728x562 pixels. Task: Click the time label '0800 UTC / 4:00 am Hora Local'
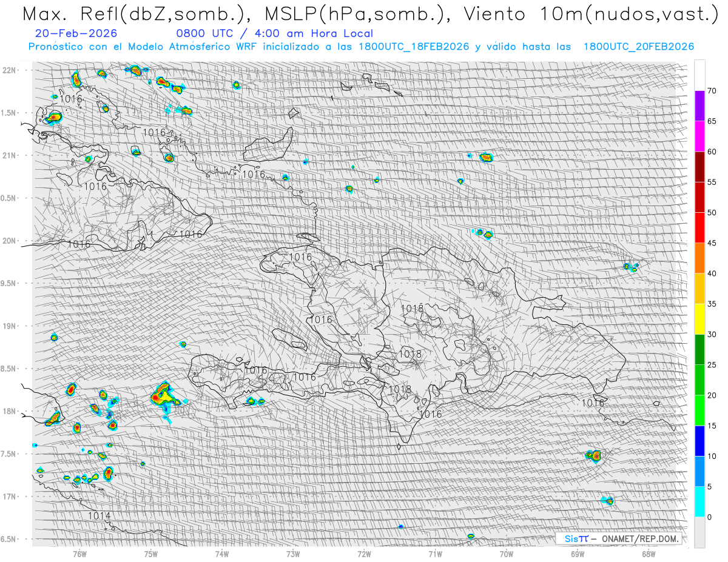(275, 33)
